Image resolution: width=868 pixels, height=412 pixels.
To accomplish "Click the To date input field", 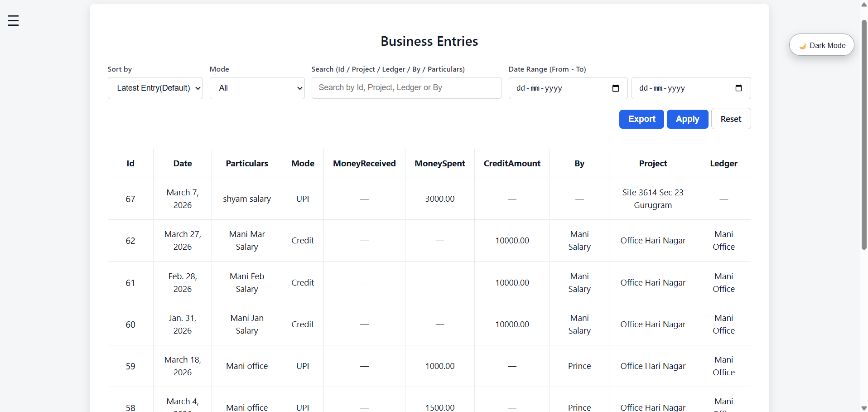I will pyautogui.click(x=680, y=88).
